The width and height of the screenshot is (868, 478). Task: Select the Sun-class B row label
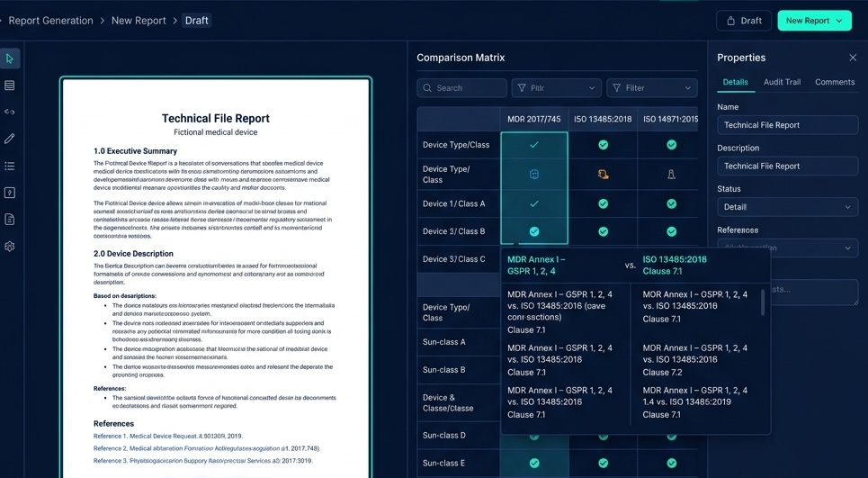(x=444, y=370)
